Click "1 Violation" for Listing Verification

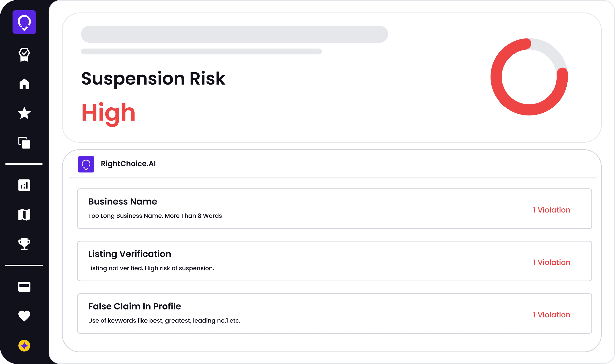pyautogui.click(x=551, y=263)
